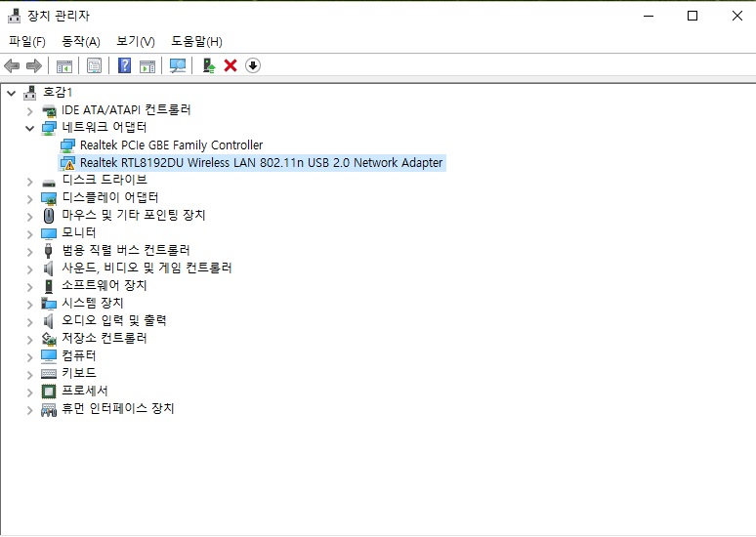Open the 보기(V) menu

tap(136, 41)
